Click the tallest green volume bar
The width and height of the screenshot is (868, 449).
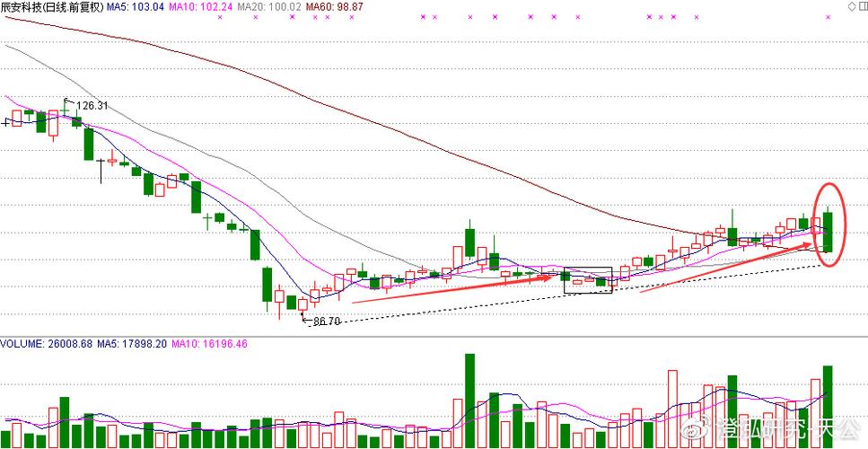469,401
